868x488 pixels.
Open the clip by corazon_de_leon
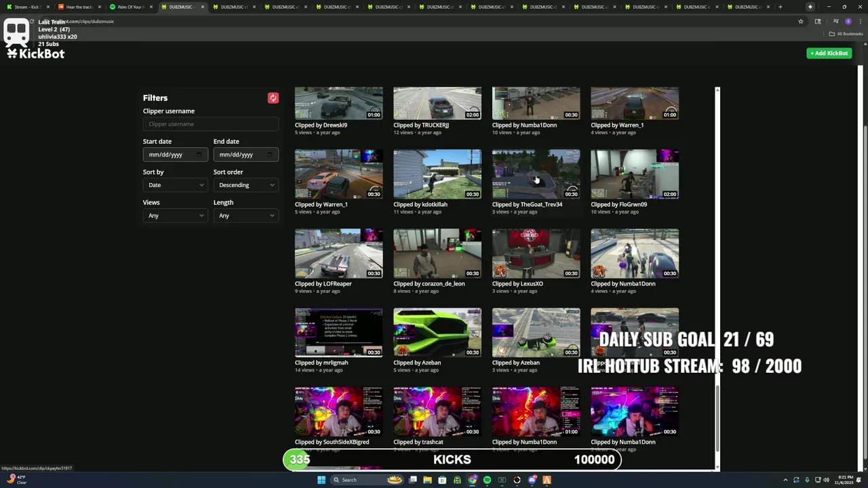pos(437,253)
